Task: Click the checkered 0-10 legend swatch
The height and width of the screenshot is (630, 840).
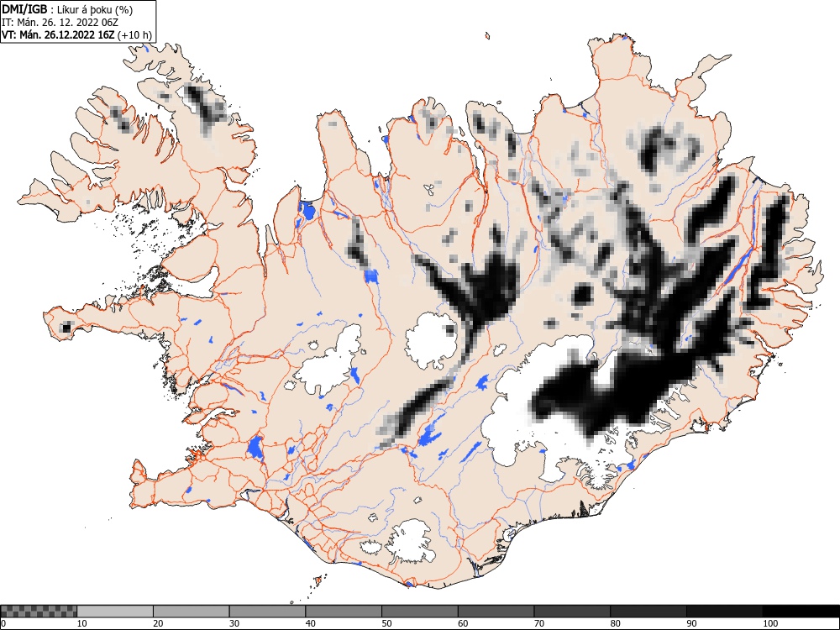Action: click(39, 612)
